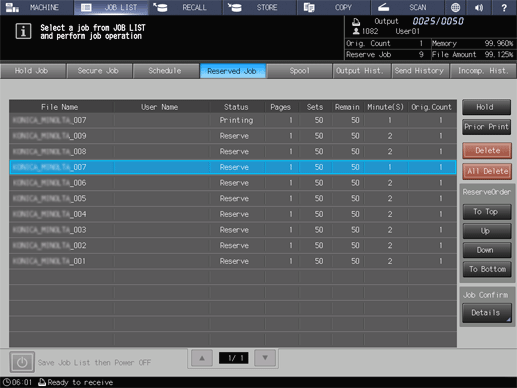Open the SCAN screen
Image resolution: width=517 pixels, height=388 pixels.
(x=407, y=7)
